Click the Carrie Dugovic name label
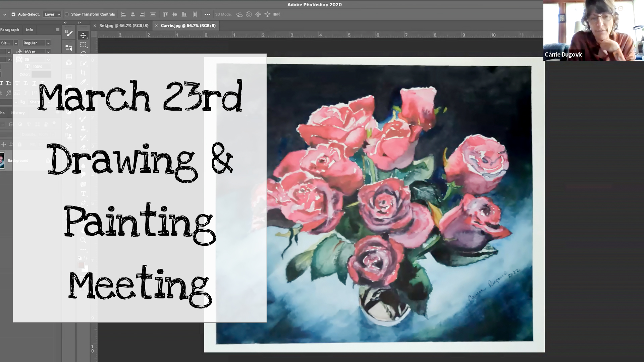 (x=563, y=55)
